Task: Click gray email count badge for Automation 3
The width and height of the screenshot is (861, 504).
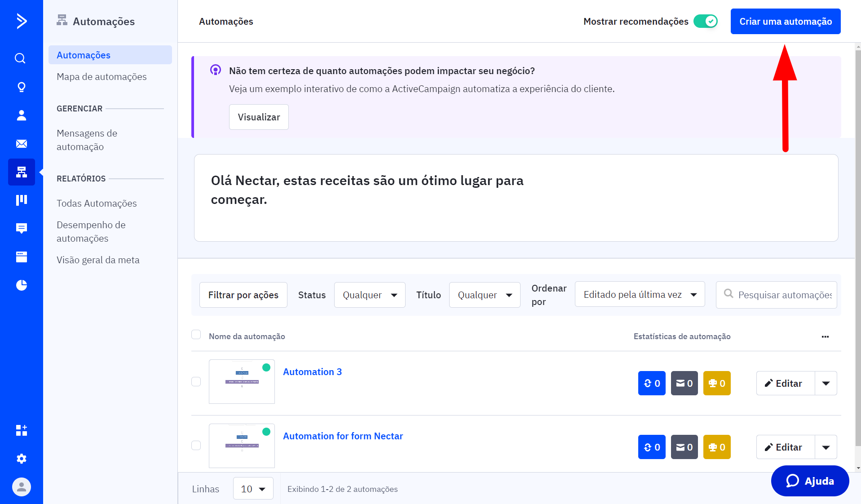Action: 684,383
